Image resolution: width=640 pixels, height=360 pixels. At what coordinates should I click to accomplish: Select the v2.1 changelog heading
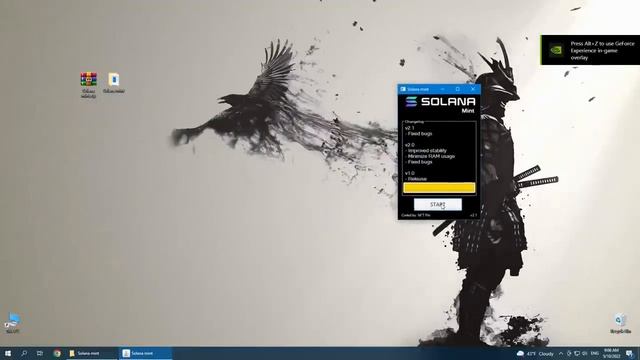coord(410,128)
